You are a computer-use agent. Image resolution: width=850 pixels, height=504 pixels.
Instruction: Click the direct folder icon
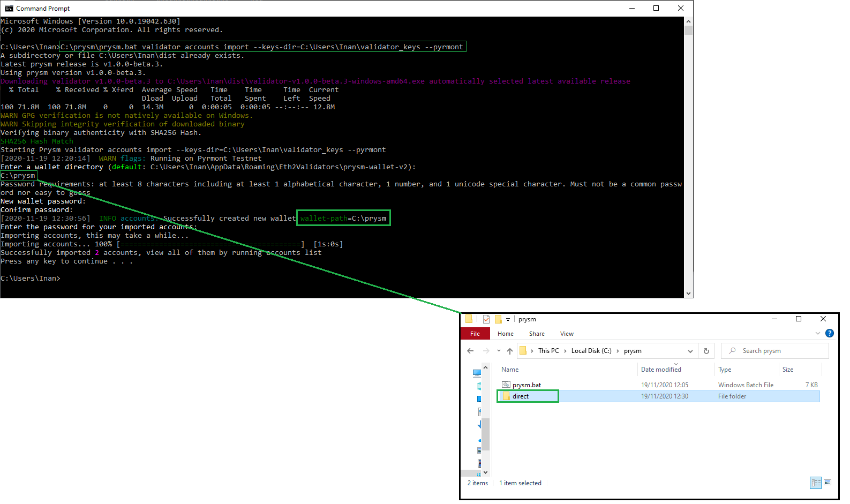[506, 396]
